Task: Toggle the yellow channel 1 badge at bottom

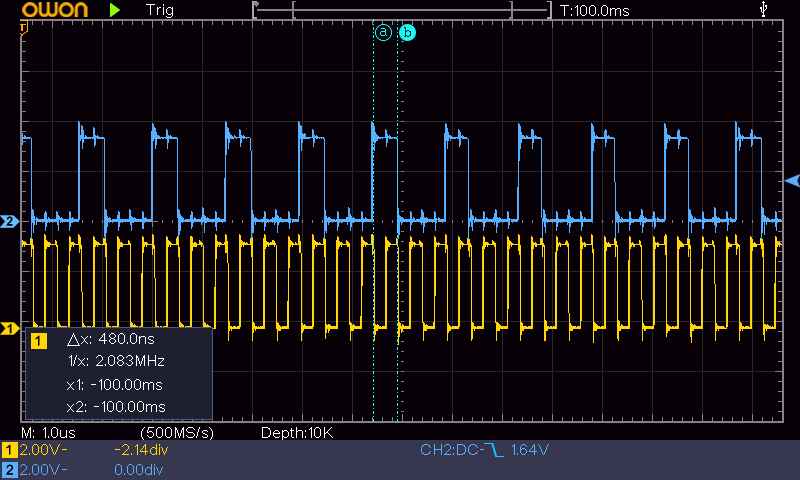Action: tap(10, 451)
